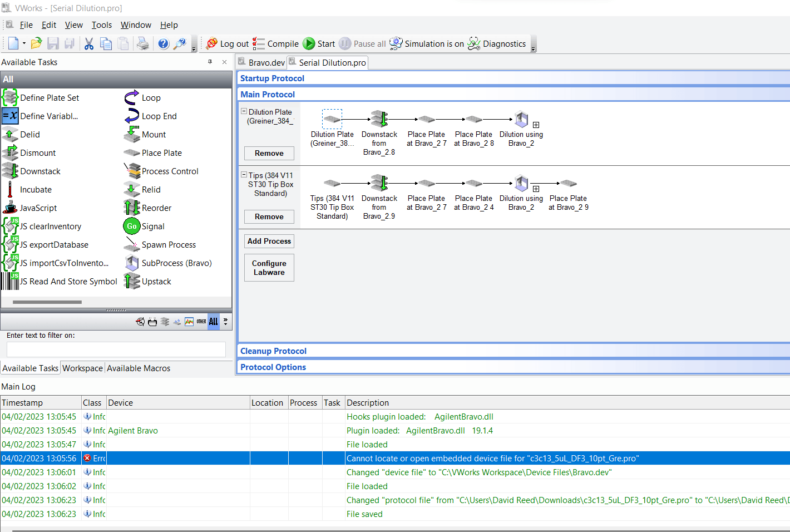The width and height of the screenshot is (790, 532).
Task: Open the Window menu
Action: pyautogui.click(x=136, y=24)
